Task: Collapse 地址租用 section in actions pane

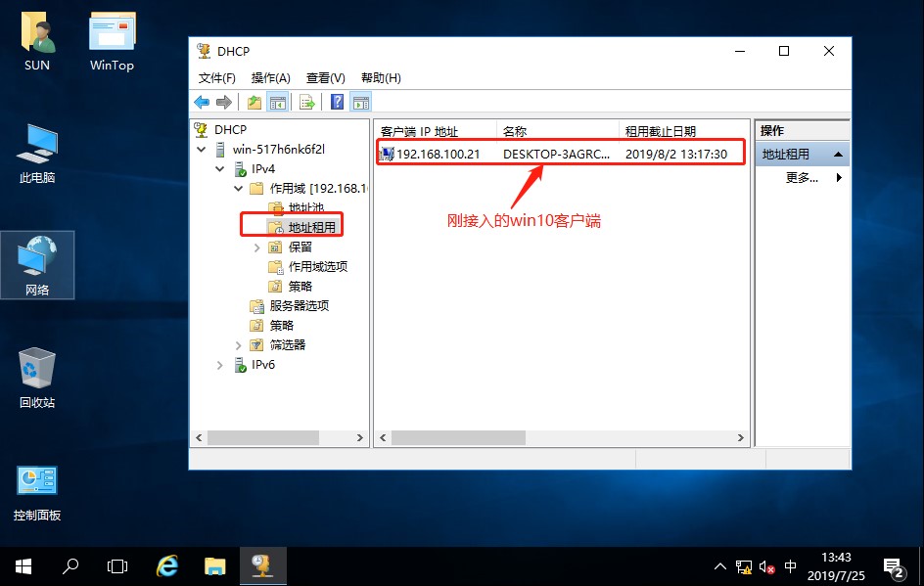Action: 838,155
